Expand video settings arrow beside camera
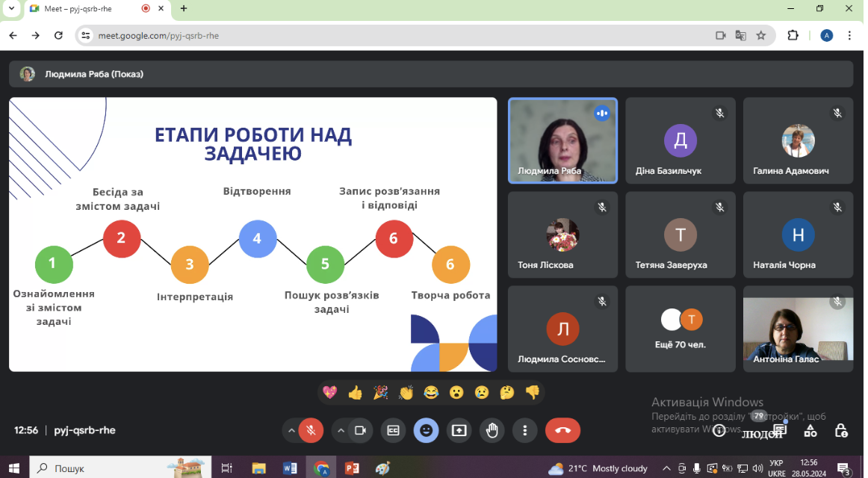 [x=341, y=430]
